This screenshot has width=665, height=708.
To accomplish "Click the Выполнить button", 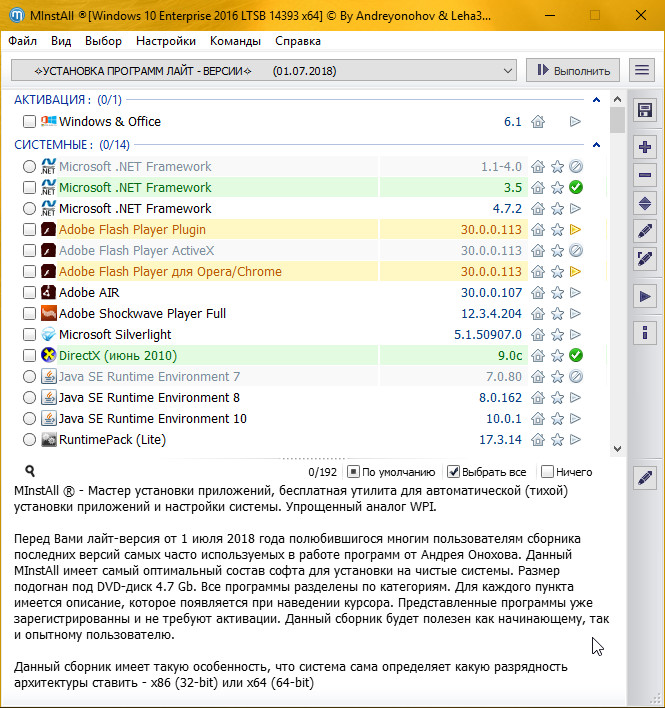I will 573,70.
